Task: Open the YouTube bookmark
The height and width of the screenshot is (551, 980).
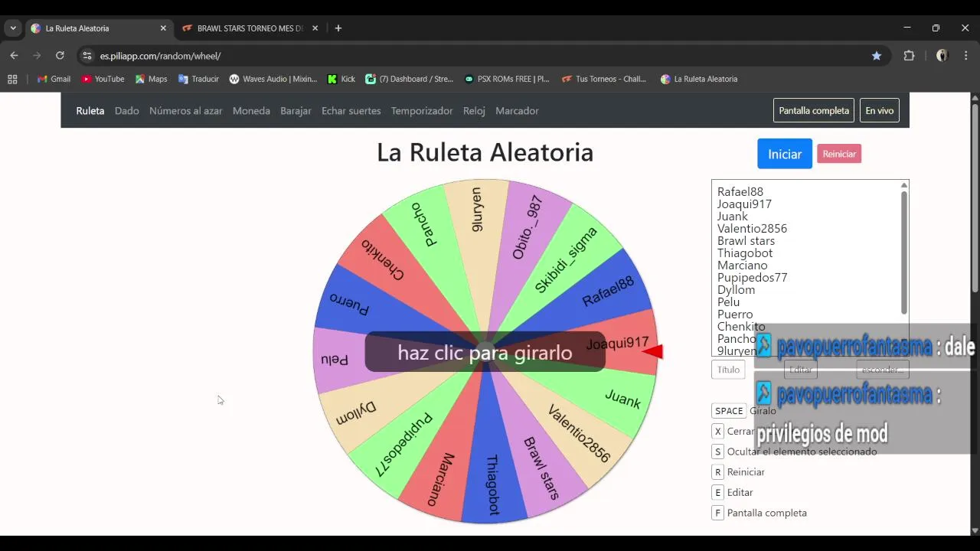Action: pyautogui.click(x=103, y=79)
